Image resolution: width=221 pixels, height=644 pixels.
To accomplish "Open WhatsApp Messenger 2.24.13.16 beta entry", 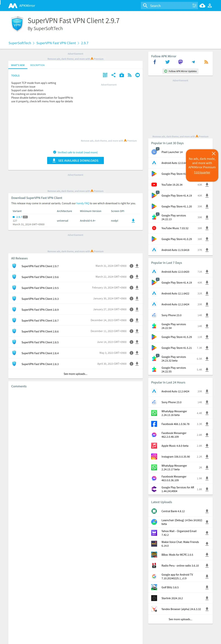I will [174, 413].
